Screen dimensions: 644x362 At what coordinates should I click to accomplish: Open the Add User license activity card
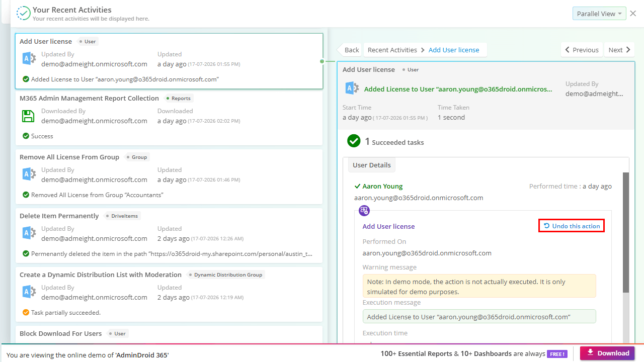[169, 61]
